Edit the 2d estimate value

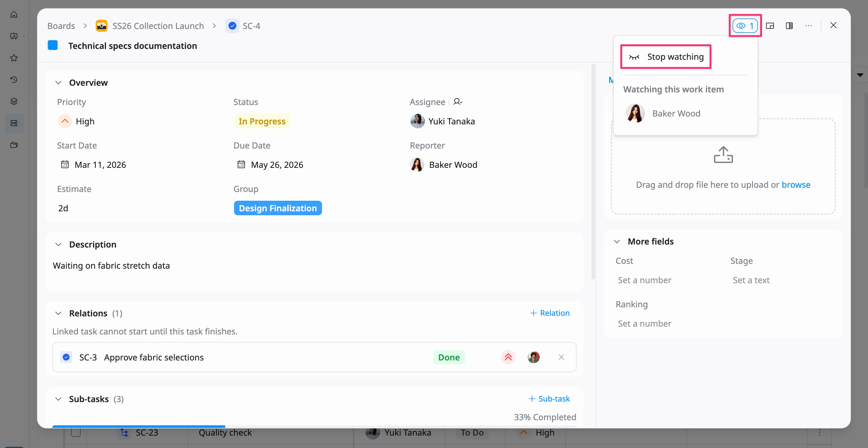(x=63, y=208)
